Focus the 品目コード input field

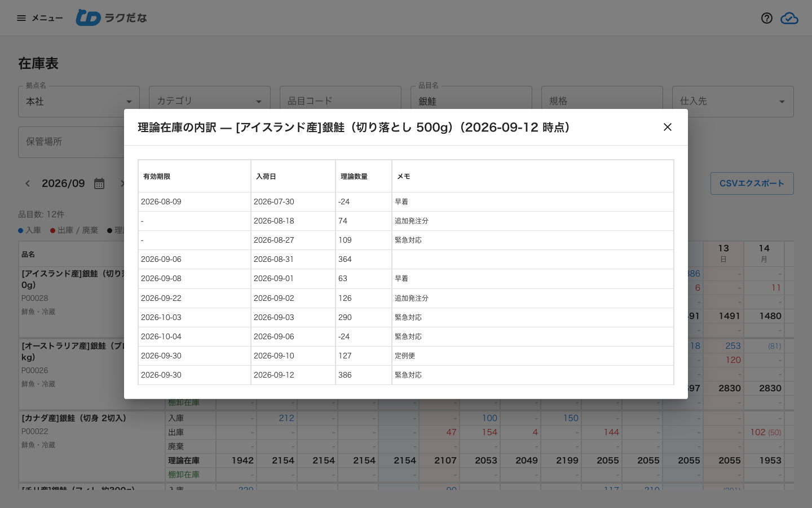click(341, 102)
